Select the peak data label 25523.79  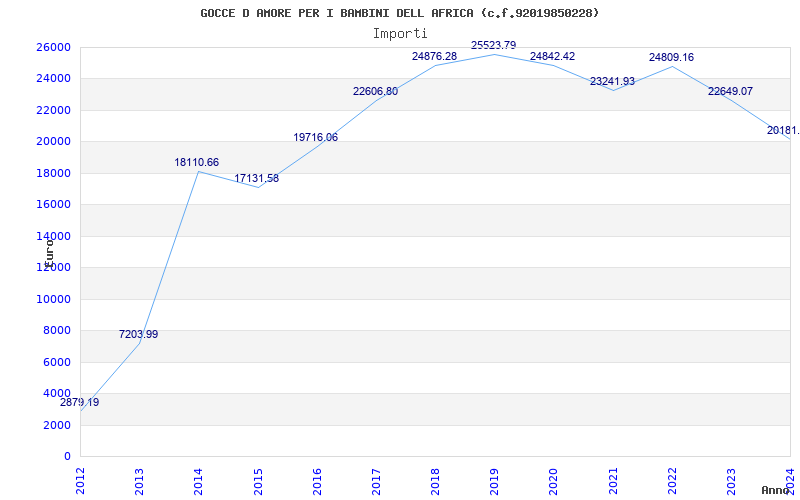(493, 45)
